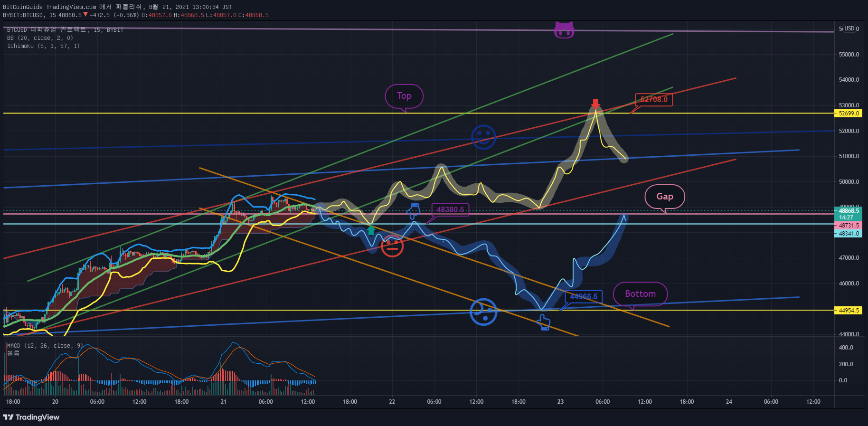Open the TradingView logo link
868x426 pixels.
(x=31, y=417)
